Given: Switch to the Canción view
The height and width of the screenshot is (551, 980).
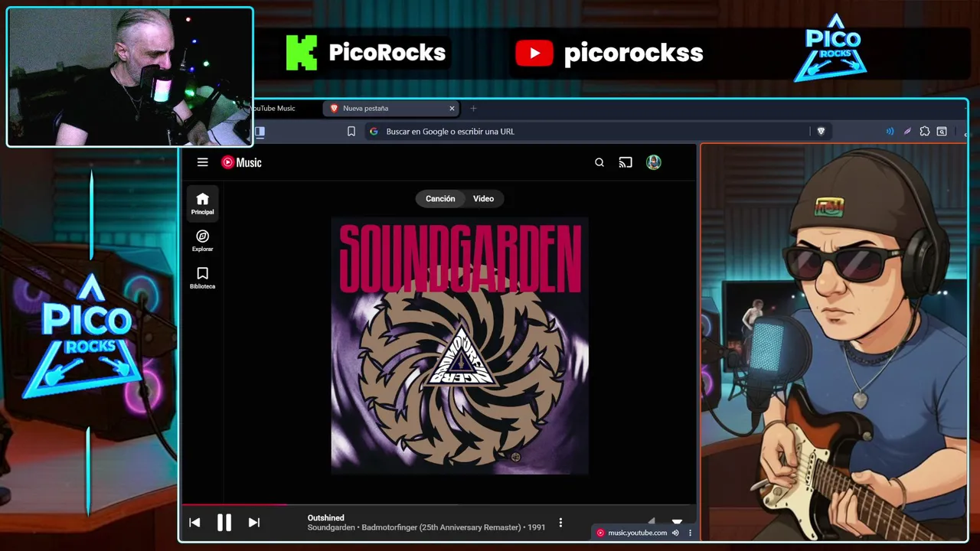Looking at the screenshot, I should pyautogui.click(x=440, y=199).
